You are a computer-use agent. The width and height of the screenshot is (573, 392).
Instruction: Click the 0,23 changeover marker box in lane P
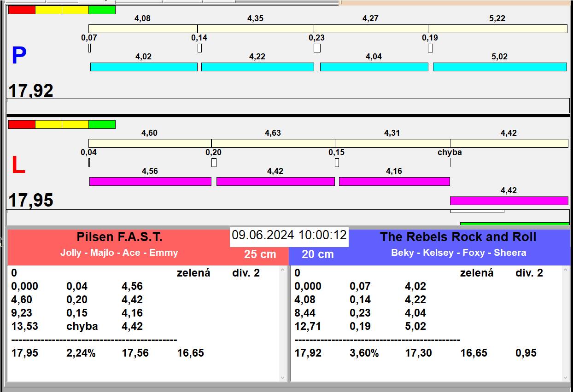(317, 48)
